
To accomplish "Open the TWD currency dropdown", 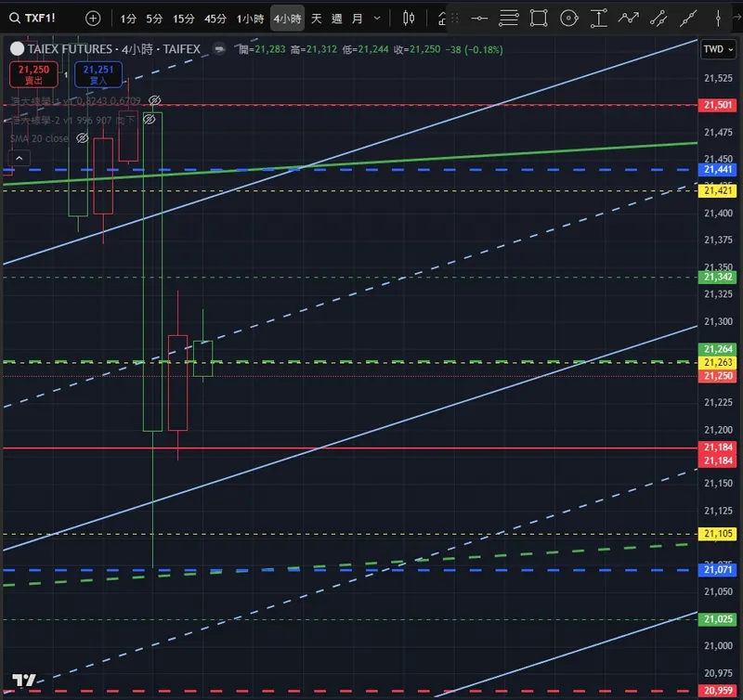I will pyautogui.click(x=718, y=49).
